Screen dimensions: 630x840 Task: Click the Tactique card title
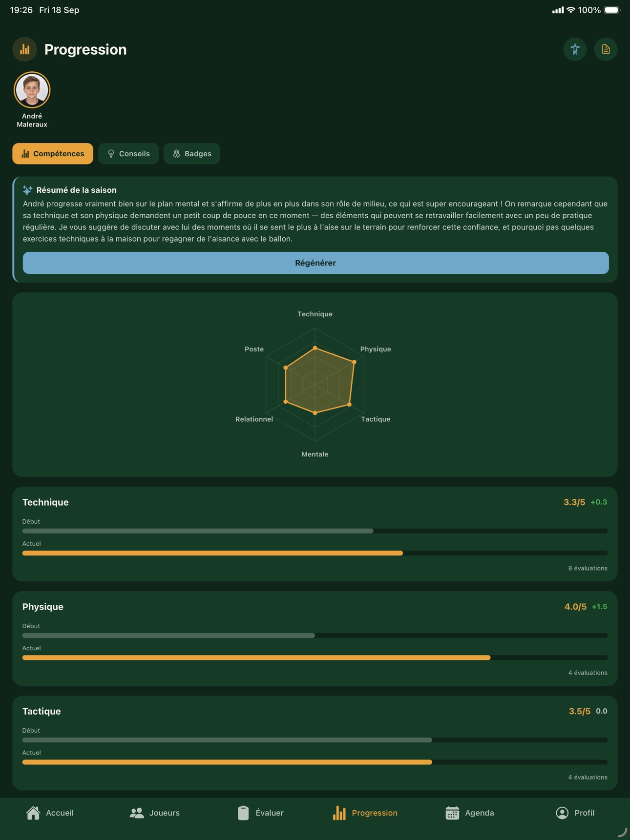click(x=42, y=711)
